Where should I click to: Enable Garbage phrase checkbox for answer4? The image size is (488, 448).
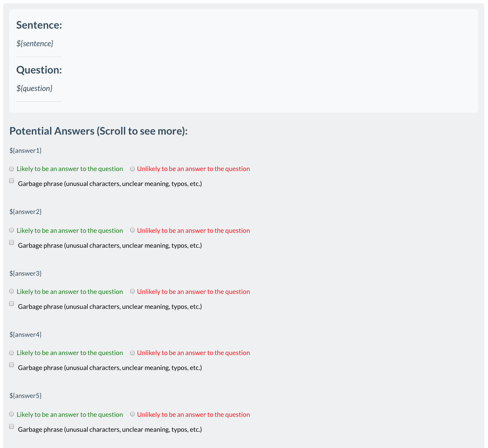coord(12,365)
